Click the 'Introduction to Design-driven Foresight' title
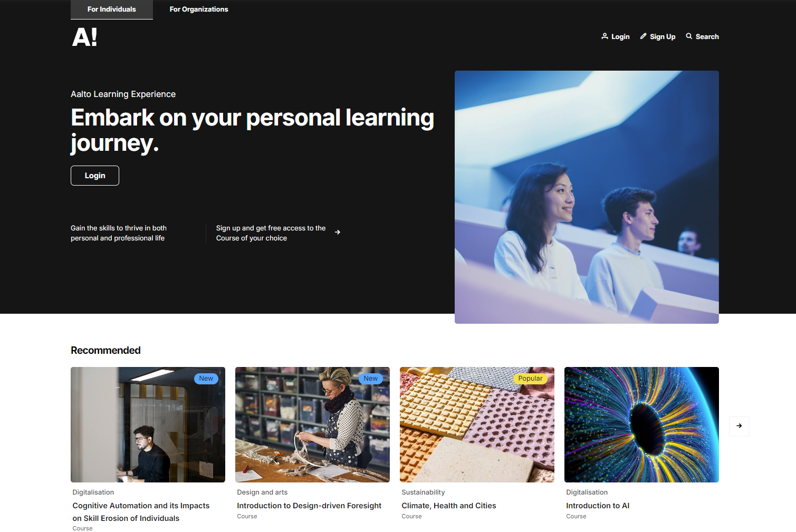This screenshot has height=532, width=796. click(x=309, y=506)
